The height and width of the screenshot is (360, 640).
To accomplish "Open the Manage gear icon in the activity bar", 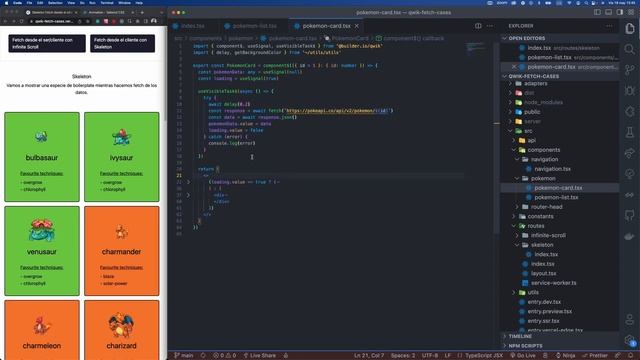I will 630,340.
